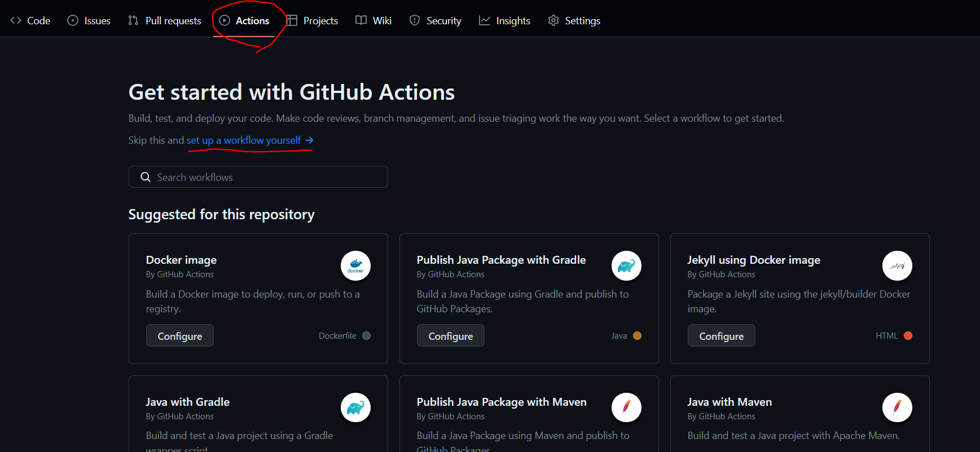Click the red HTML language color dot
Image resolution: width=980 pixels, height=452 pixels.
(x=908, y=336)
